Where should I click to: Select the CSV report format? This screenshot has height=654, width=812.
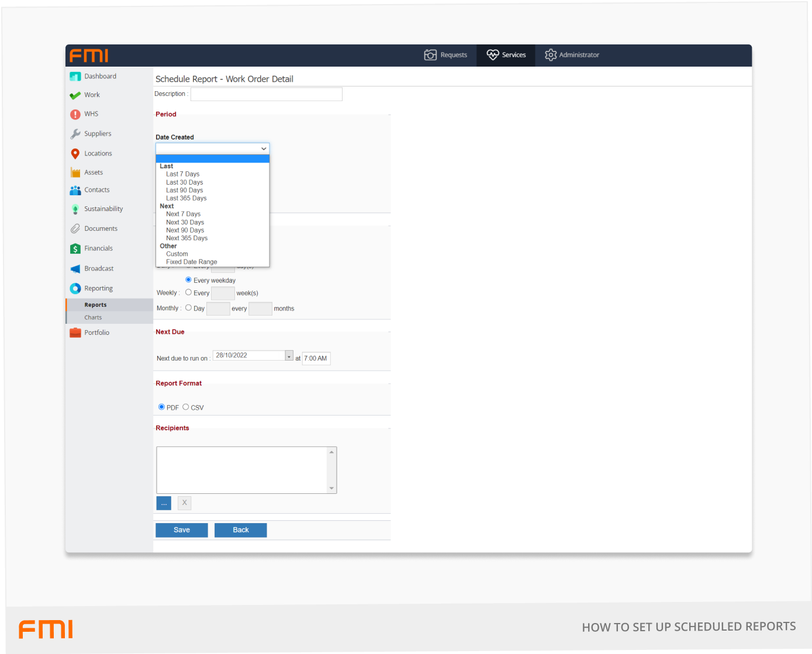coord(186,407)
